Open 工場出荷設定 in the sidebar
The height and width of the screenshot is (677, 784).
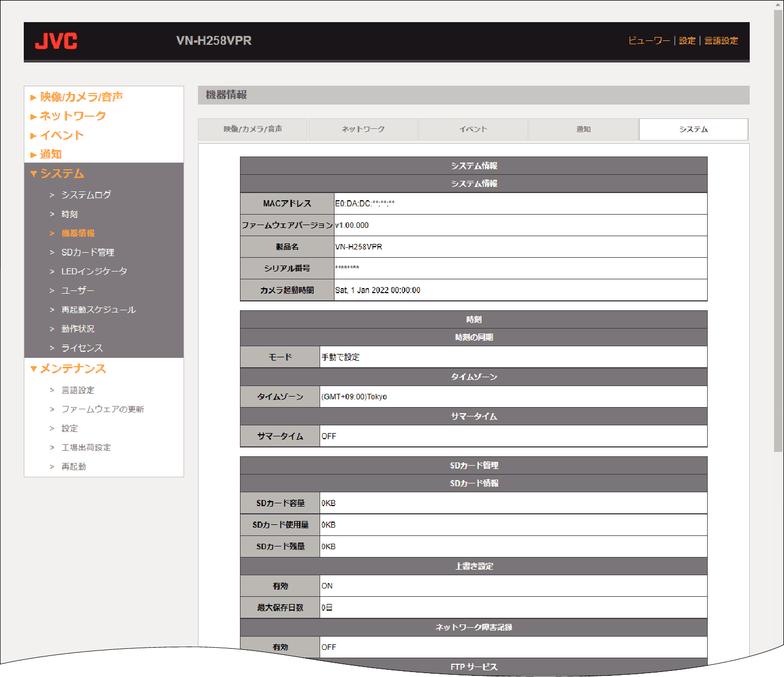click(86, 447)
